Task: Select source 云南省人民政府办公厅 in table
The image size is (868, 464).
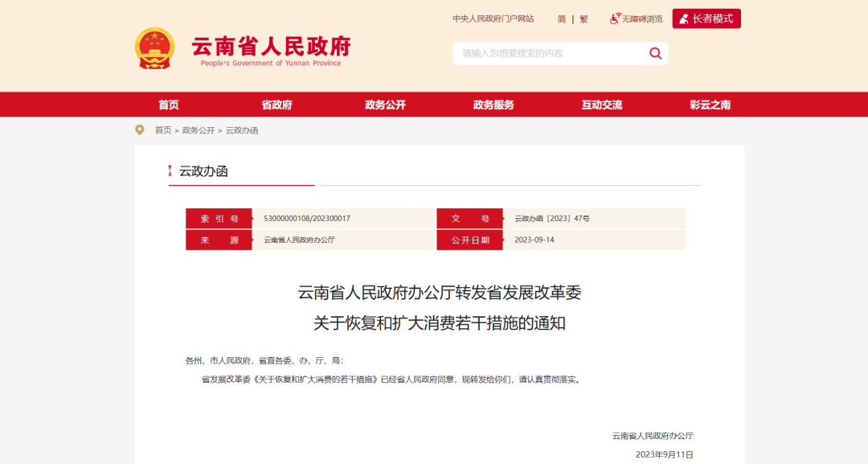Action: (300, 240)
